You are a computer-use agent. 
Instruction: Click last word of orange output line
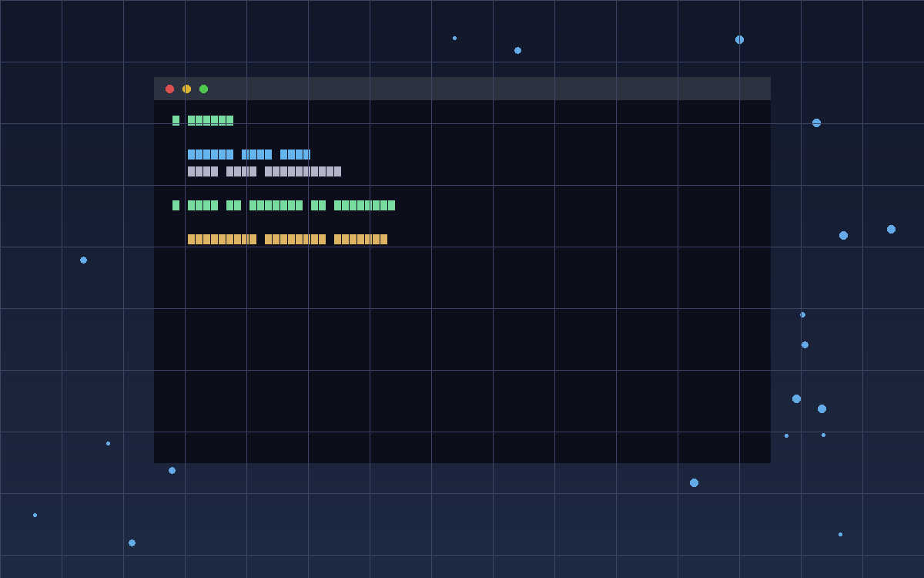click(360, 239)
